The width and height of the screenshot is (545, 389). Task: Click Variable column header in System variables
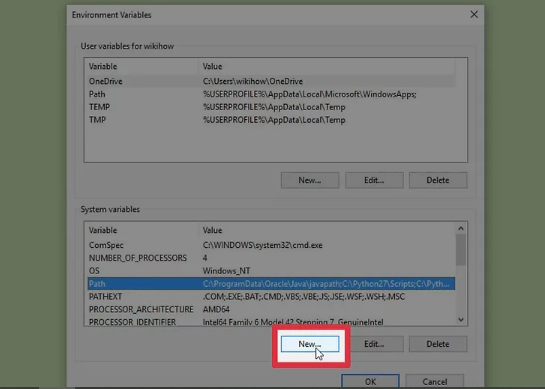coord(142,230)
